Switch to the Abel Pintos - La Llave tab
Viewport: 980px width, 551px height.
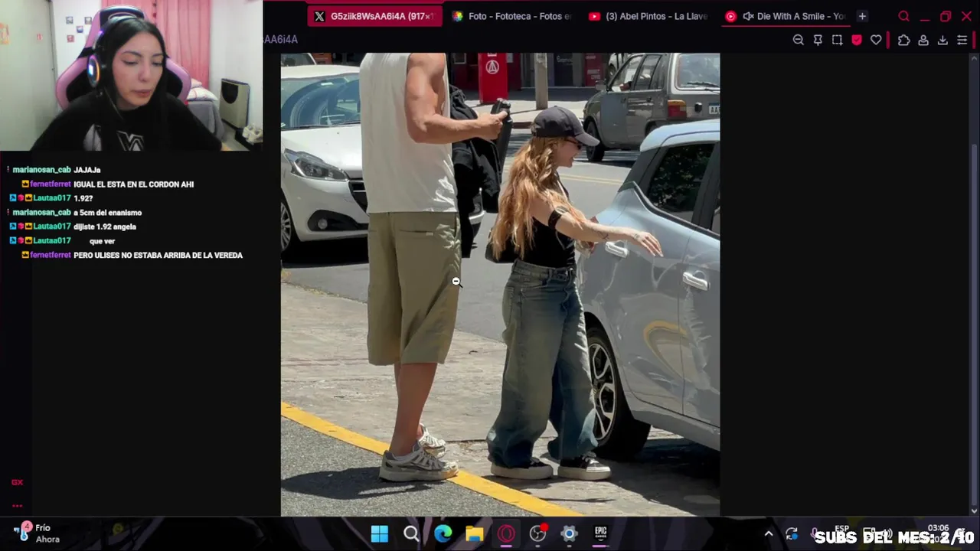[x=649, y=16]
